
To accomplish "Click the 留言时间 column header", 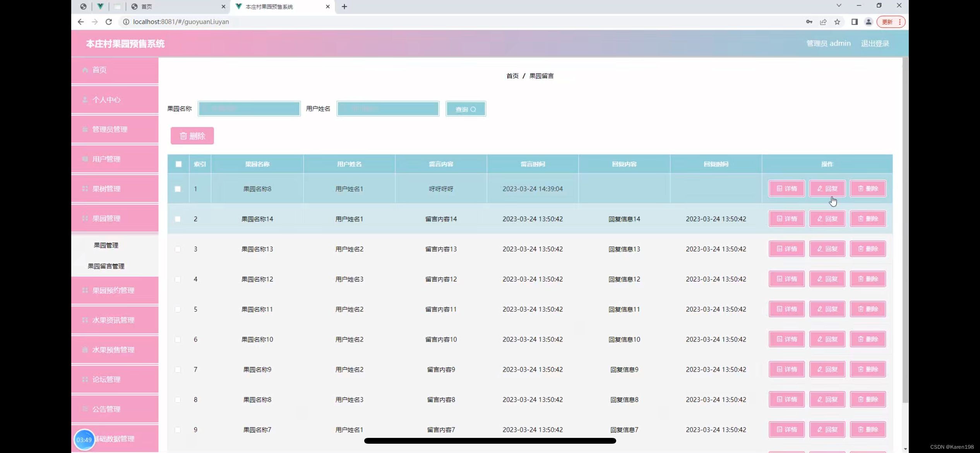I will coord(533,164).
